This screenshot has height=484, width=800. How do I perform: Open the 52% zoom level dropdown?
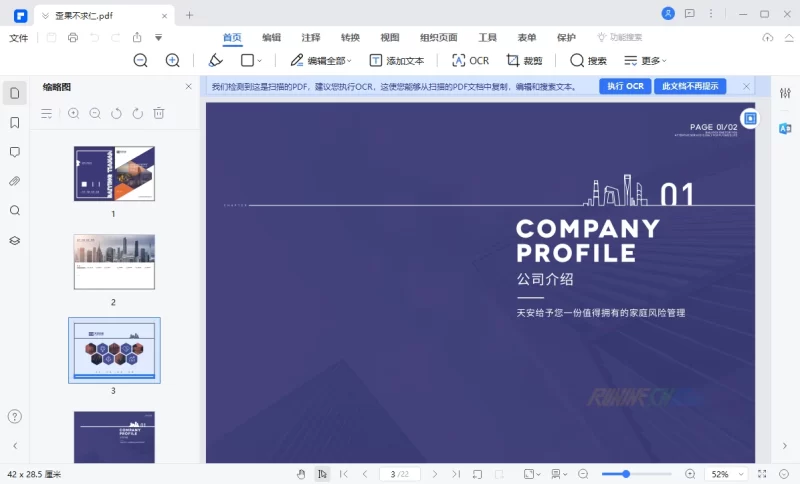(725, 474)
